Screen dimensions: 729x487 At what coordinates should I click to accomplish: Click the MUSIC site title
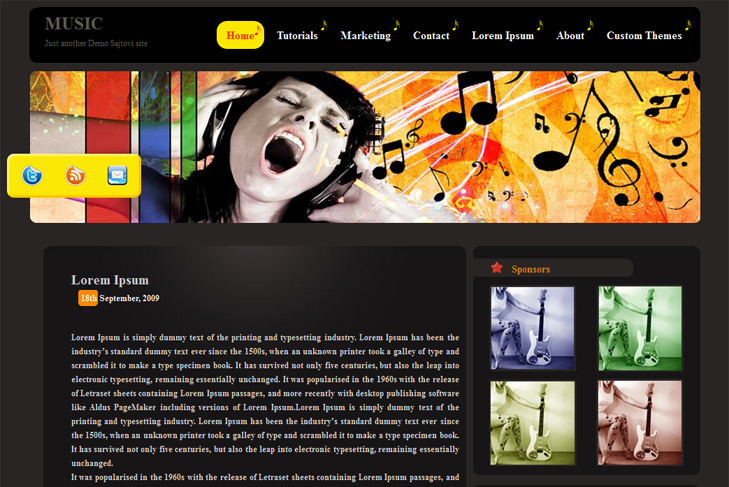73,23
